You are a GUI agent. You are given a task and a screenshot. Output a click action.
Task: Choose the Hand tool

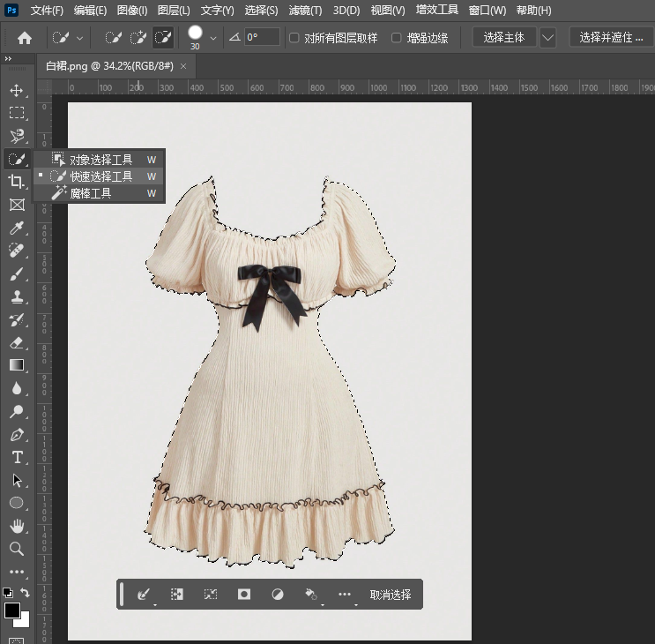pyautogui.click(x=16, y=526)
